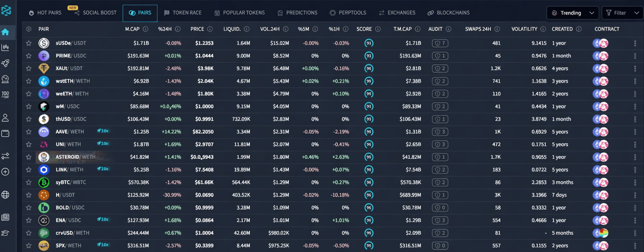Click the VOLATILITY column info icon
644x252 pixels.
pos(544,29)
